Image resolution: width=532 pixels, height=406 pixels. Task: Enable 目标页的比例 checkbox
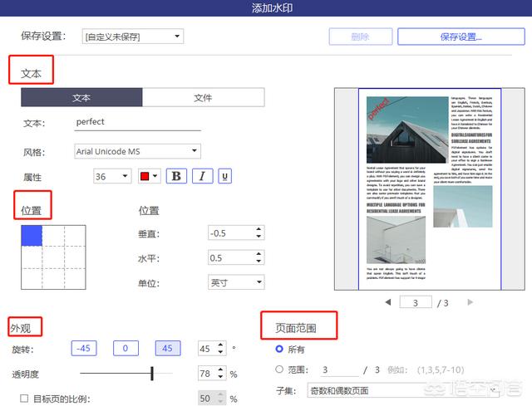(x=24, y=399)
